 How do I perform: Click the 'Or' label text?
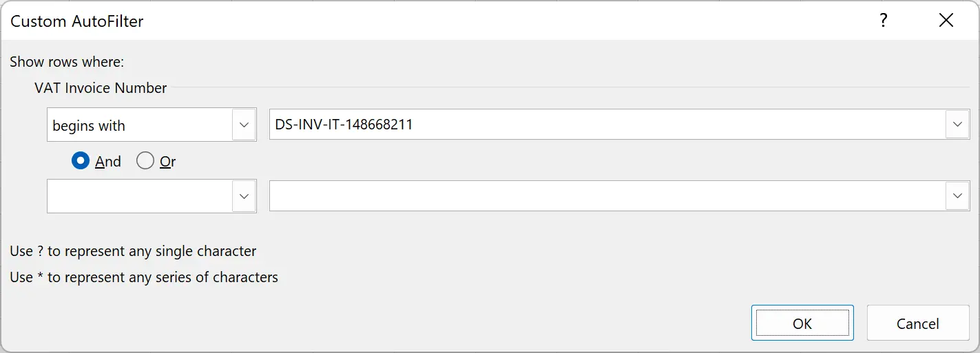[x=167, y=162]
